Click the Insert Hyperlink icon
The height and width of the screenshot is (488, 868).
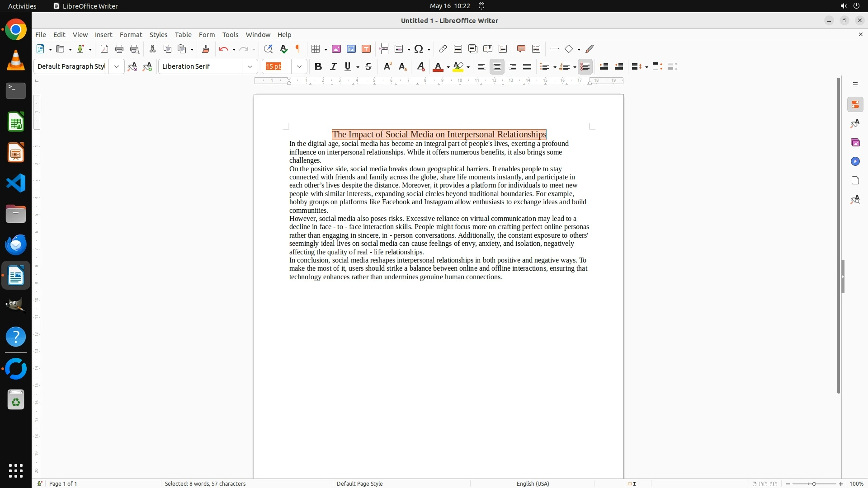[x=443, y=49]
